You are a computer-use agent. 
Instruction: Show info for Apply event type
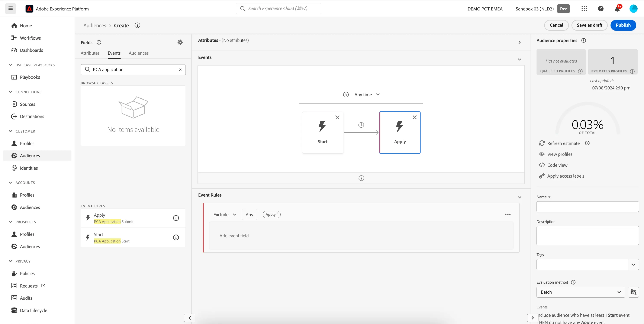[176, 218]
